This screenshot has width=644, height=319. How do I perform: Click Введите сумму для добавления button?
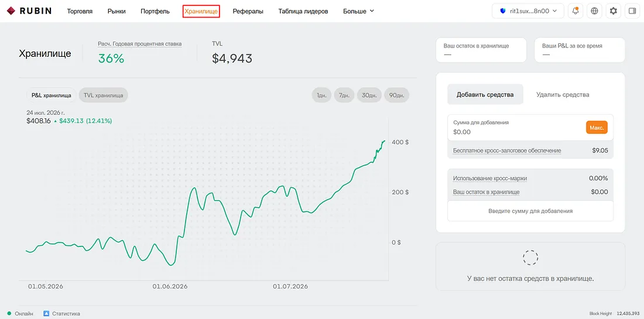[530, 211]
